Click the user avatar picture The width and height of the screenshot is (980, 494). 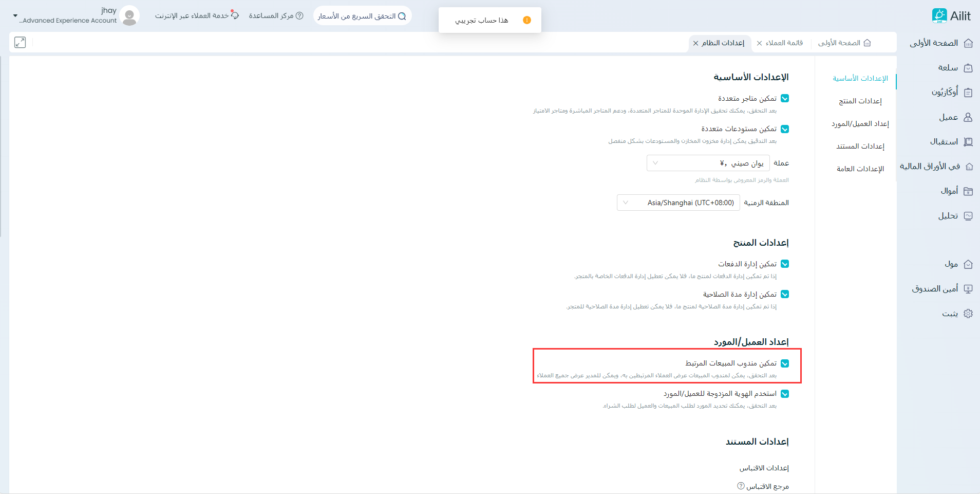[129, 16]
